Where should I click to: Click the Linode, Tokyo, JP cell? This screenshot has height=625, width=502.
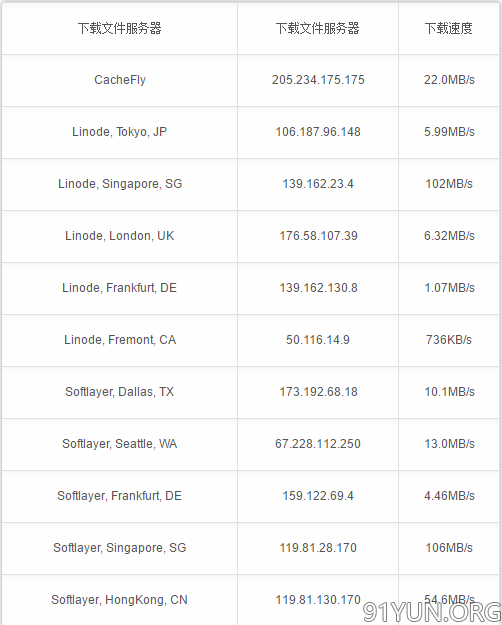(120, 132)
